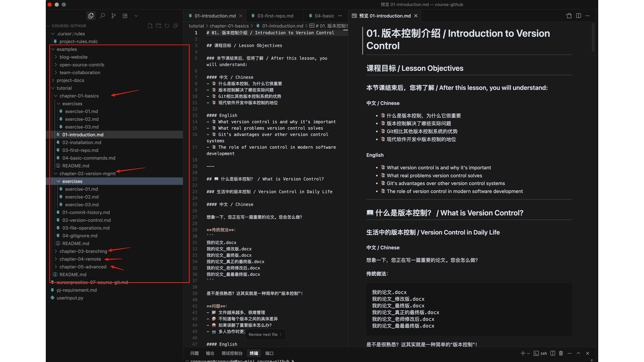The width and height of the screenshot is (644, 362).
Task: Add a new terminal with plus icon
Action: [523, 353]
